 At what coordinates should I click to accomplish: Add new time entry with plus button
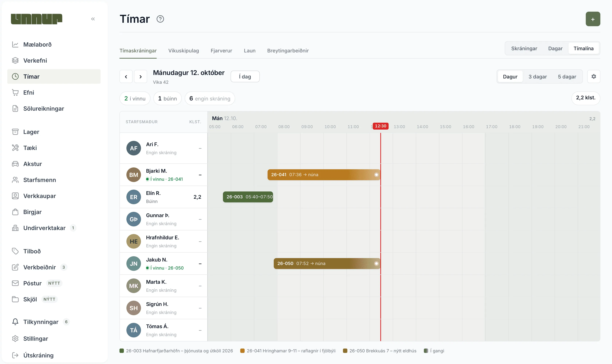(593, 19)
